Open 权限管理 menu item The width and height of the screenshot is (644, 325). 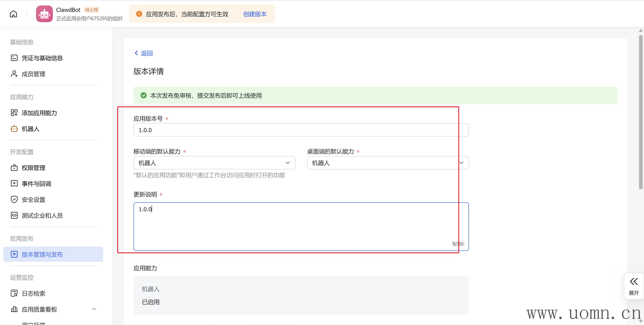34,168
